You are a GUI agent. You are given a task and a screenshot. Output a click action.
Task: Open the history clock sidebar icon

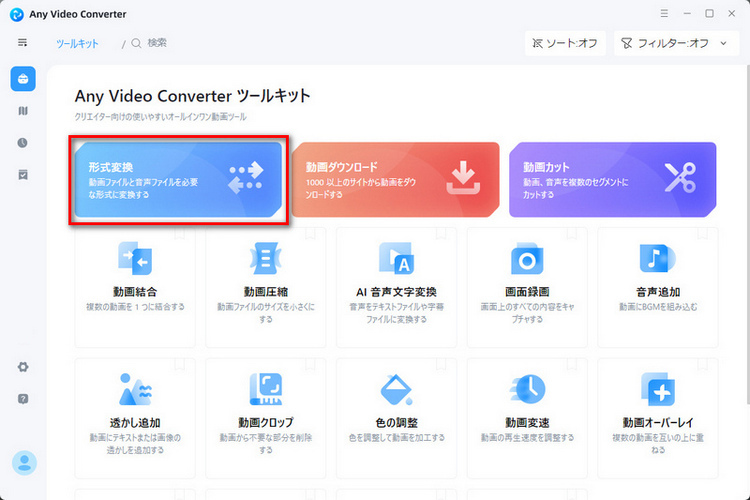(x=22, y=143)
